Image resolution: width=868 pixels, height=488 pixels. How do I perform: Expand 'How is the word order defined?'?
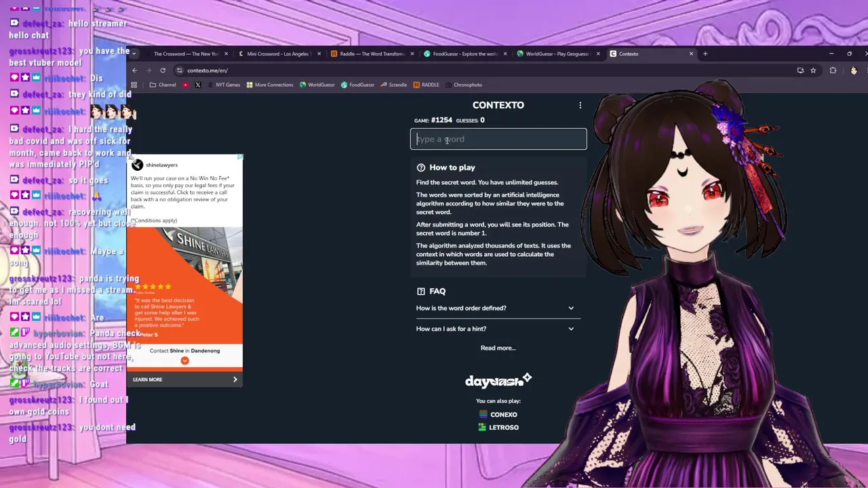[x=498, y=308]
